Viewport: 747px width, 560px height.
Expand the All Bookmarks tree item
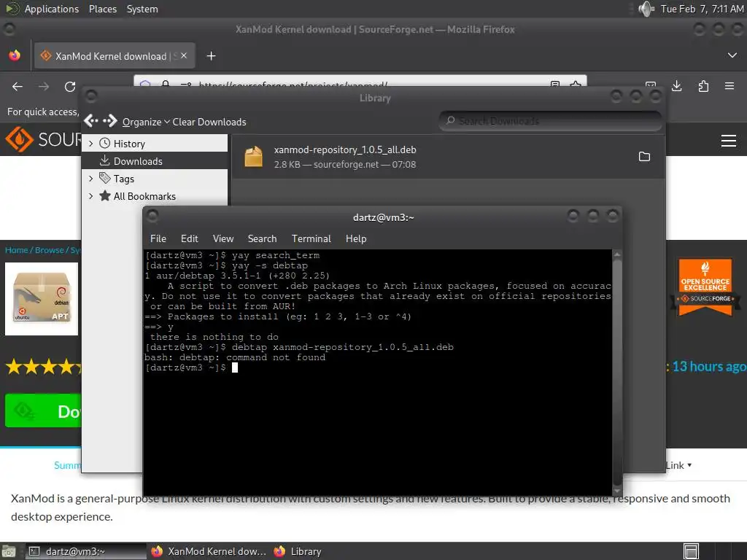pyautogui.click(x=91, y=195)
